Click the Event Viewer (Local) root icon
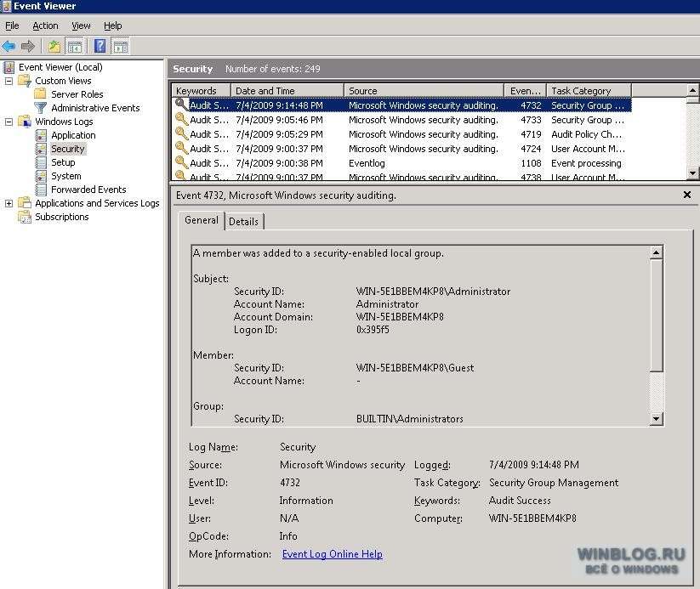700x589 pixels. coord(9,67)
